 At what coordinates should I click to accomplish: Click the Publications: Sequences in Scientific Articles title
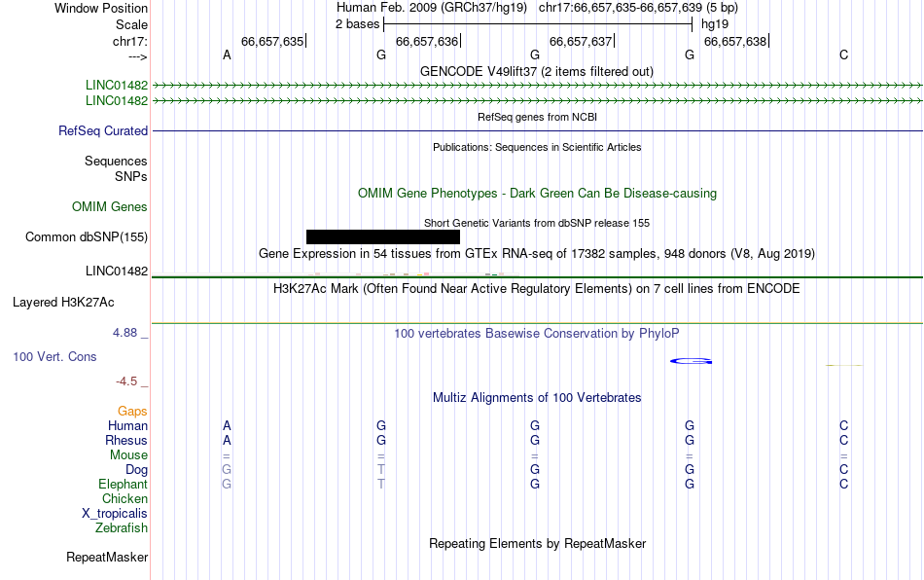coord(537,147)
